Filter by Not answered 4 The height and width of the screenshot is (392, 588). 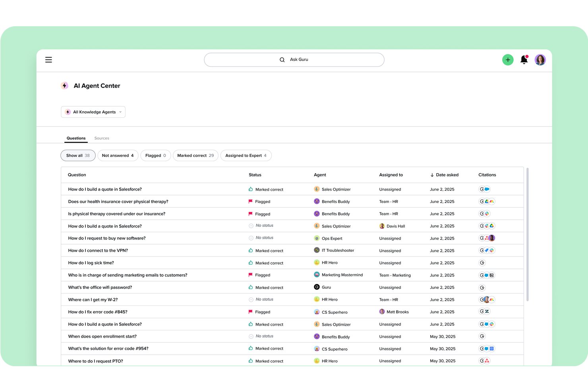coord(118,155)
